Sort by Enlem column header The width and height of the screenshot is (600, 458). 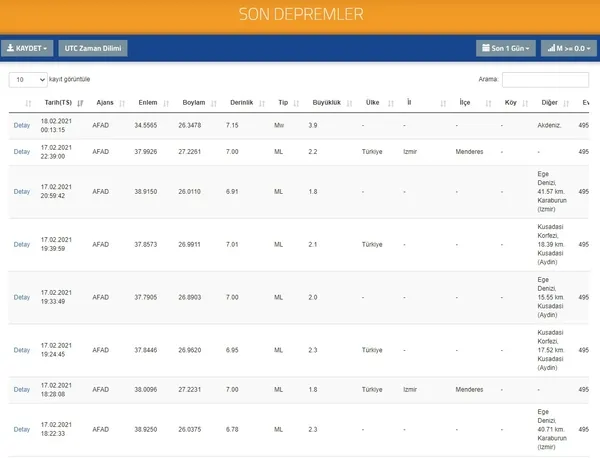pyautogui.click(x=148, y=102)
